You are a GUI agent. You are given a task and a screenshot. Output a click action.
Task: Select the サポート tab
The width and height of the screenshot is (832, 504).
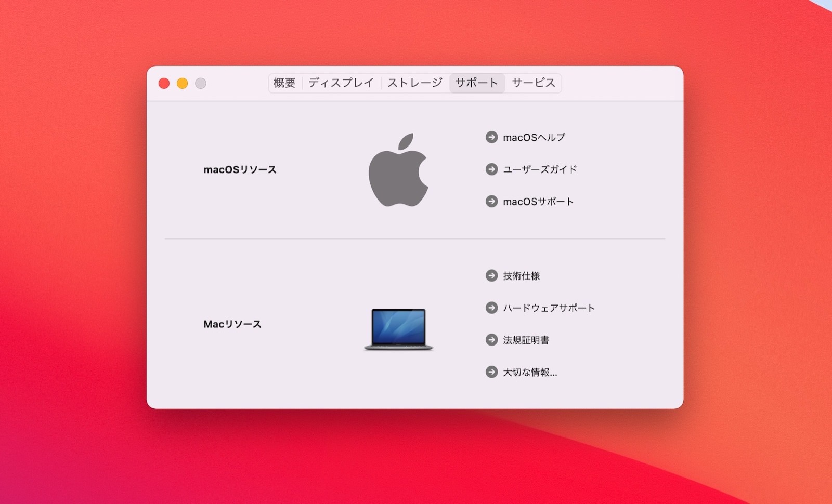coord(476,83)
